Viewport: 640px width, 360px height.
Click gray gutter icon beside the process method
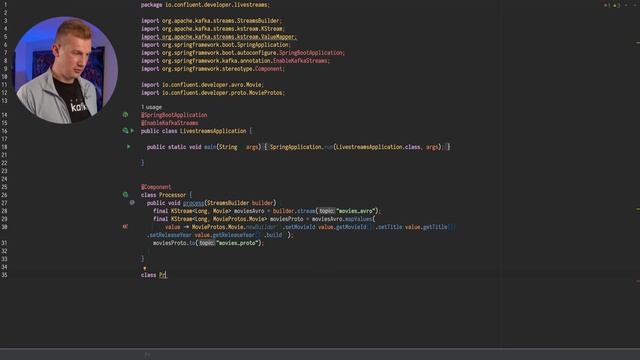132,202
